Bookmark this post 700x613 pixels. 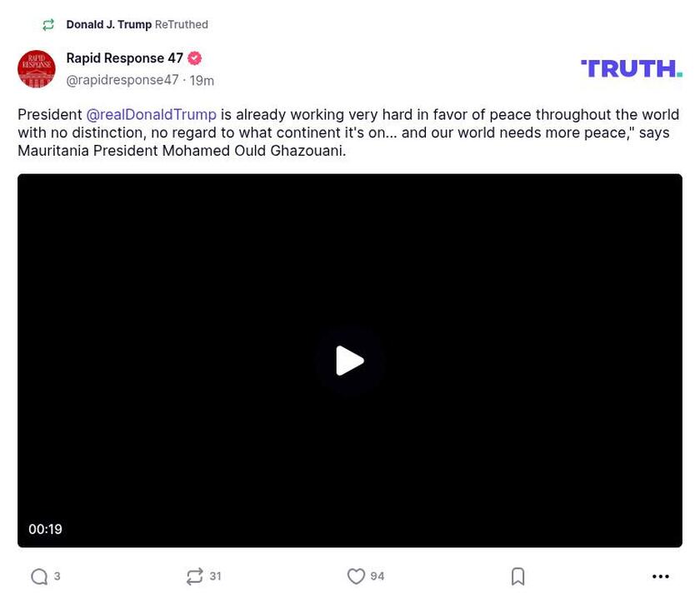coord(517,576)
